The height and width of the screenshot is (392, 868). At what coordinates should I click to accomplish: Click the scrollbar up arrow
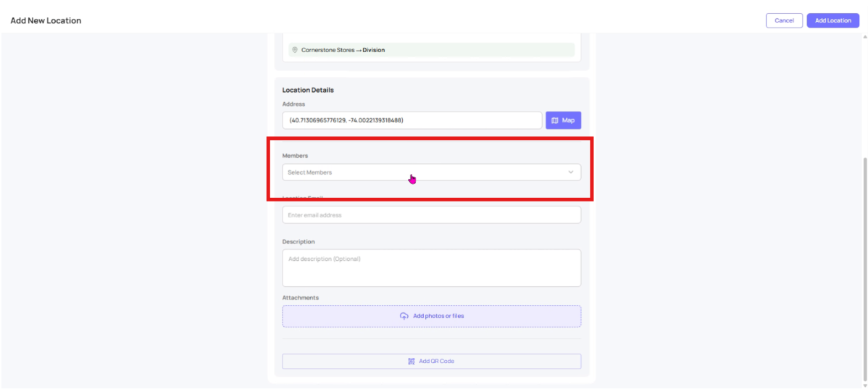[x=863, y=36]
